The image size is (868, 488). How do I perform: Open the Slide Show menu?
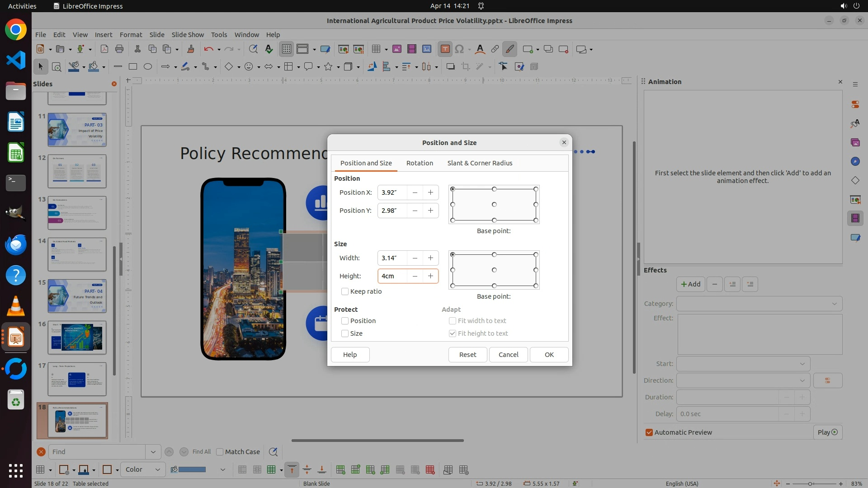(x=187, y=34)
